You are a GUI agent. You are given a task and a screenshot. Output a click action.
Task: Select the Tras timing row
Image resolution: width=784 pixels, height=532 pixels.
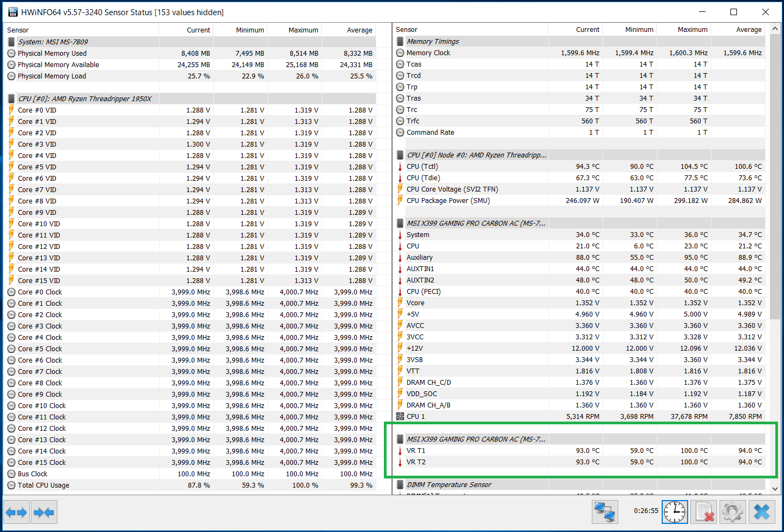click(x=579, y=98)
